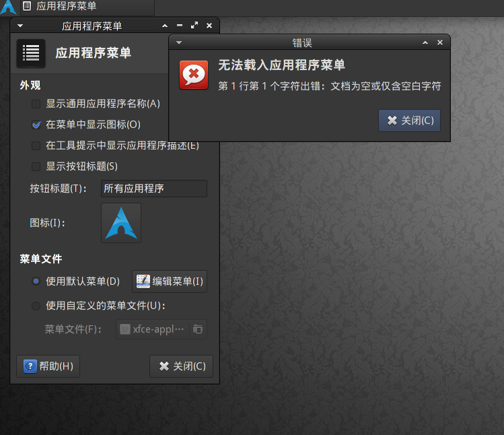Open the window menu arrow of 应用程序菜单 dialog
This screenshot has height=435, width=504.
pyautogui.click(x=20, y=26)
